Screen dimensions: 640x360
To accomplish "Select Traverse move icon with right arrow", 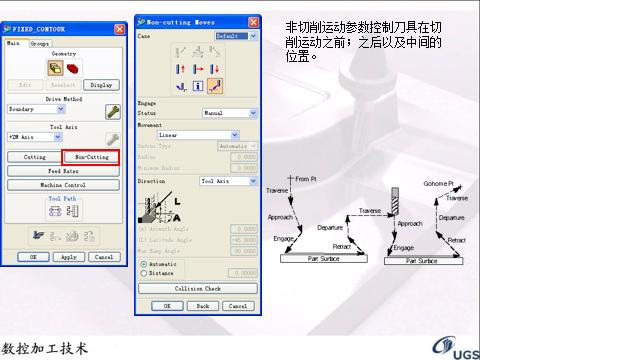I will pos(198,69).
